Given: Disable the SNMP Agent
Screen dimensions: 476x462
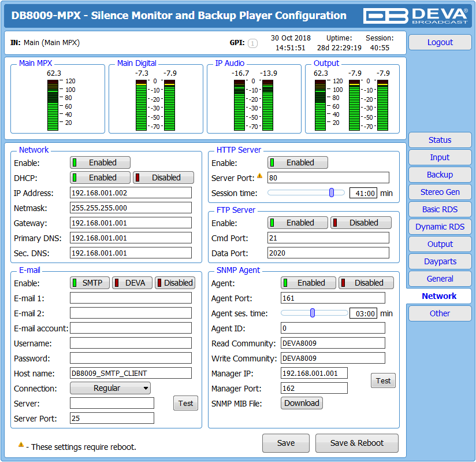Looking at the screenshot, I should tap(366, 283).
